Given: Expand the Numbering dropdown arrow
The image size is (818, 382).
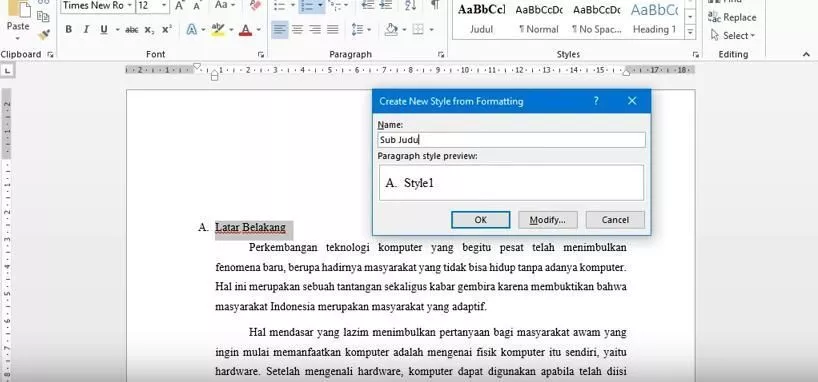Looking at the screenshot, I should click(x=320, y=6).
